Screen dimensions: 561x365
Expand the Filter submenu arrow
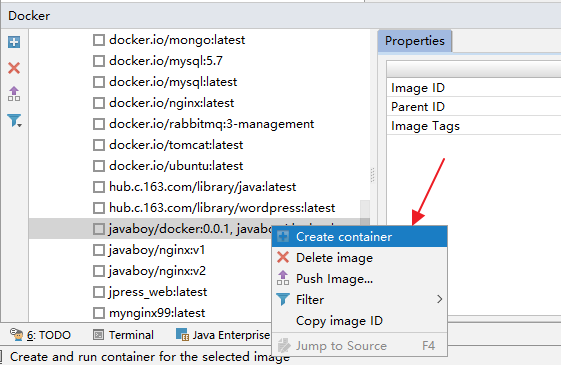click(440, 299)
